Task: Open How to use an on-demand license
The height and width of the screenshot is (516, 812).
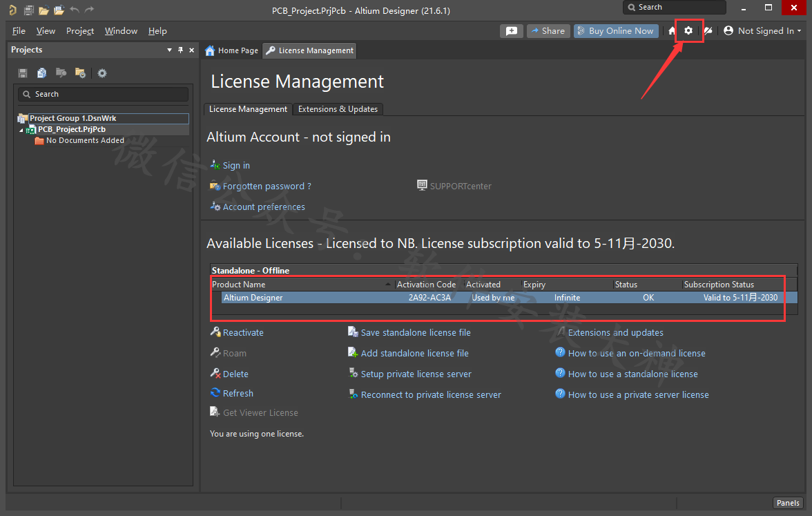Action: 637,354
